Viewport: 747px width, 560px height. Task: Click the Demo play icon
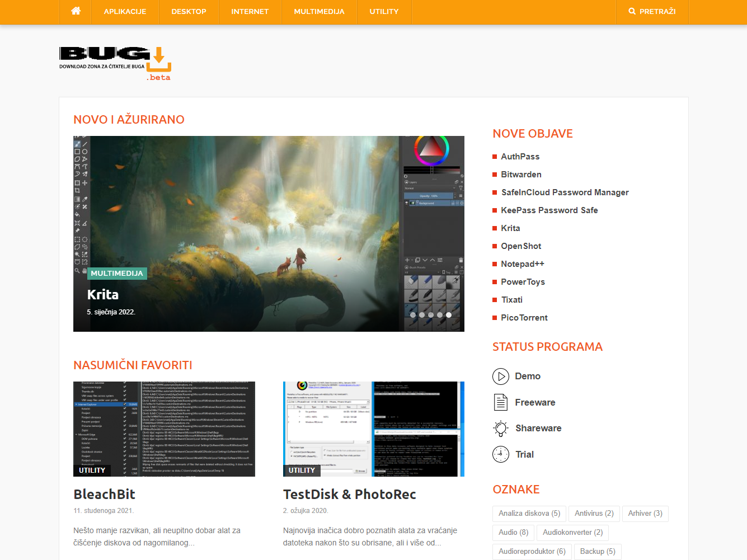click(501, 377)
